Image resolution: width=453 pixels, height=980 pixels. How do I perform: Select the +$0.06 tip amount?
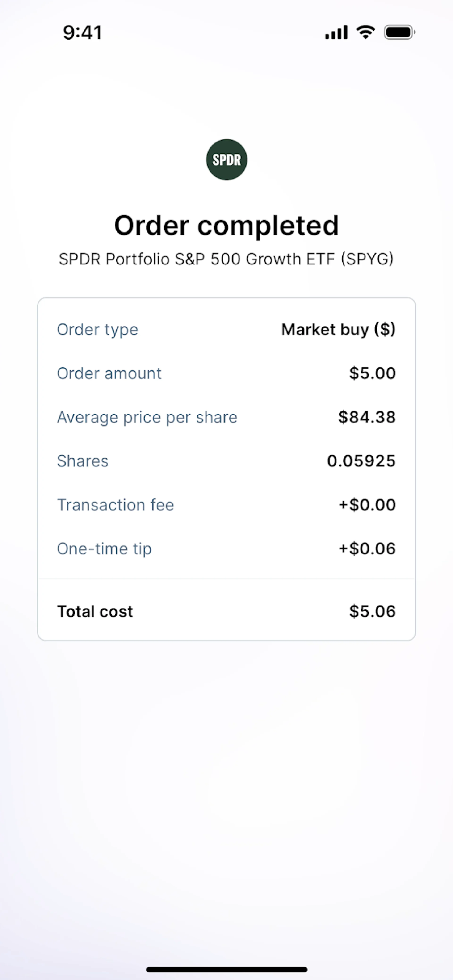pyautogui.click(x=367, y=549)
